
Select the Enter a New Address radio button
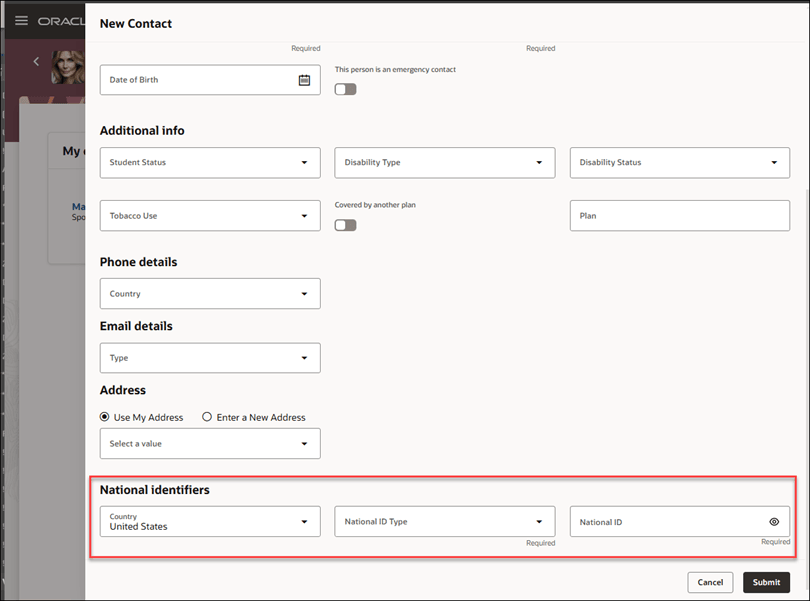tap(207, 417)
